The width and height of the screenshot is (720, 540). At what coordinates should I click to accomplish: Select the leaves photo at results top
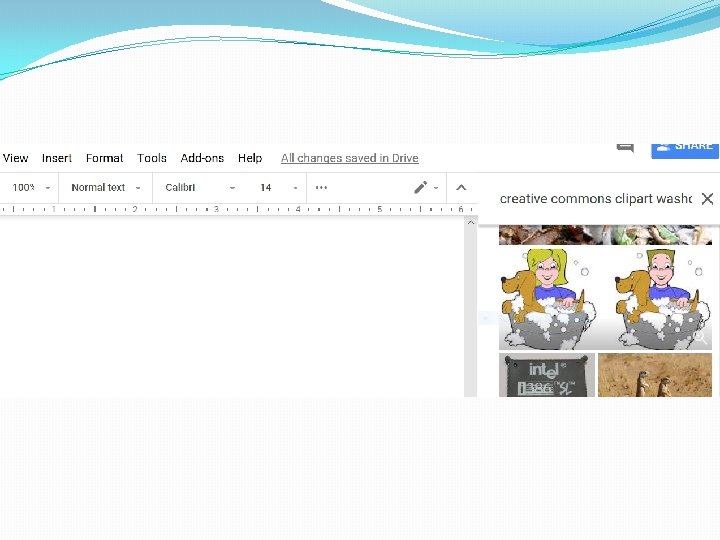click(x=605, y=235)
